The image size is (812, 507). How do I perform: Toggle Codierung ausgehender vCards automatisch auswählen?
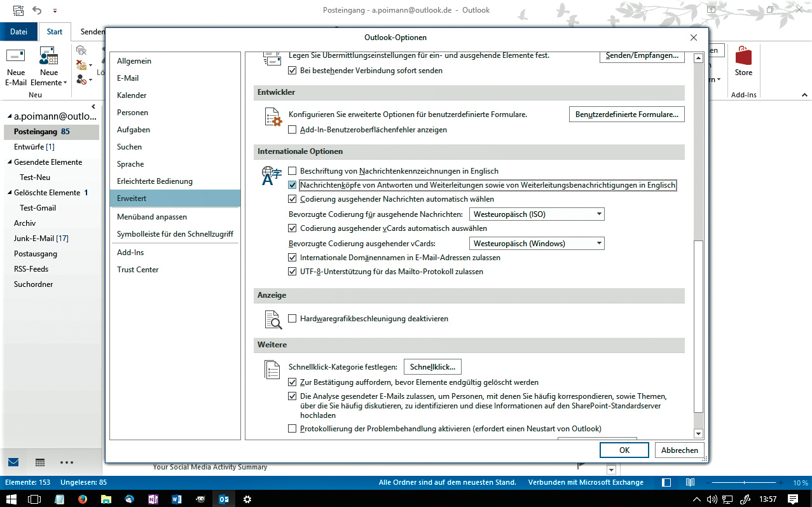(292, 228)
